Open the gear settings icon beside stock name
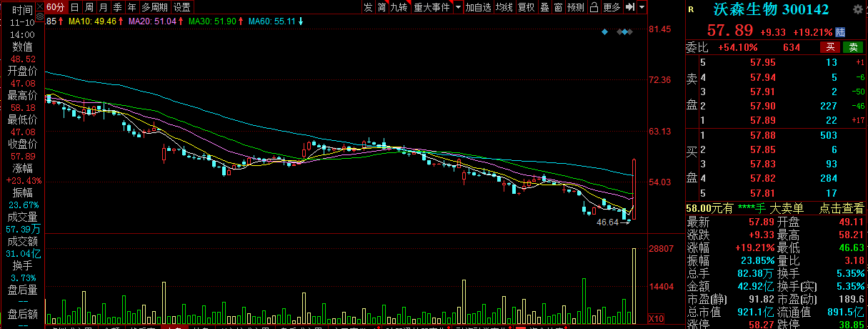This screenshot has width=868, height=329. tap(857, 10)
